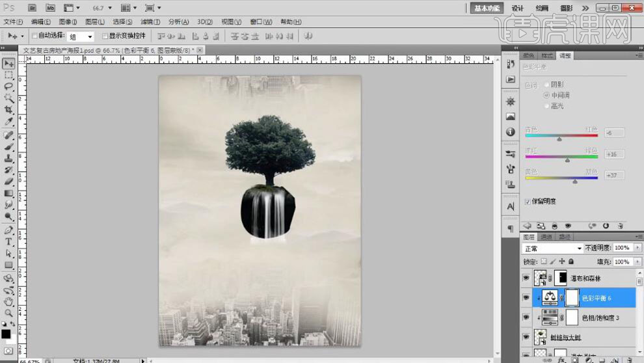Select the Eraser tool
This screenshot has width=644, height=363.
coord(8,181)
